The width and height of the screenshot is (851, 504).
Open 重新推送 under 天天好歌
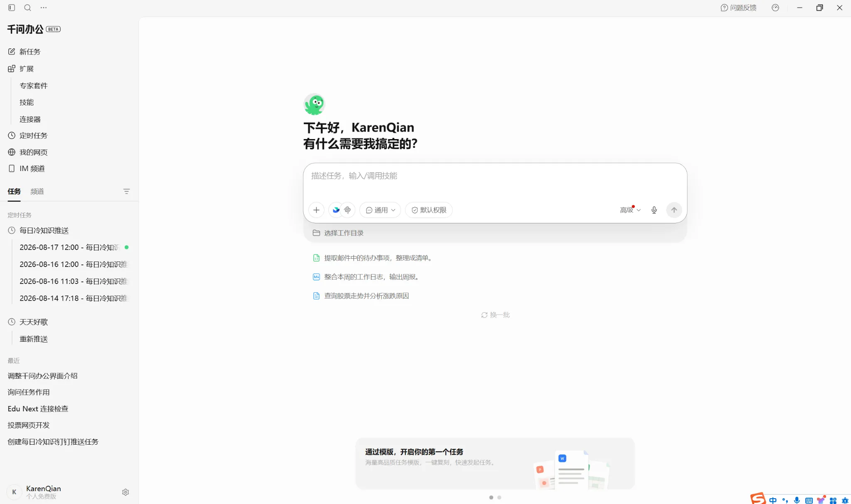coord(34,339)
